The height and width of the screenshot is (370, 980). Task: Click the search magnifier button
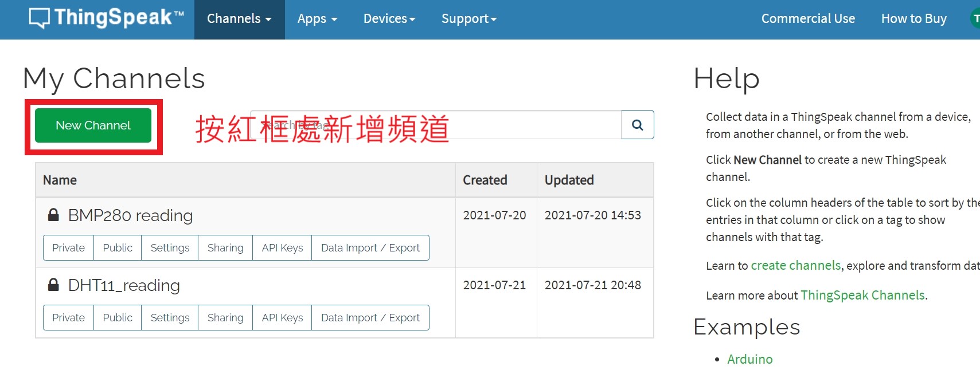click(x=637, y=125)
